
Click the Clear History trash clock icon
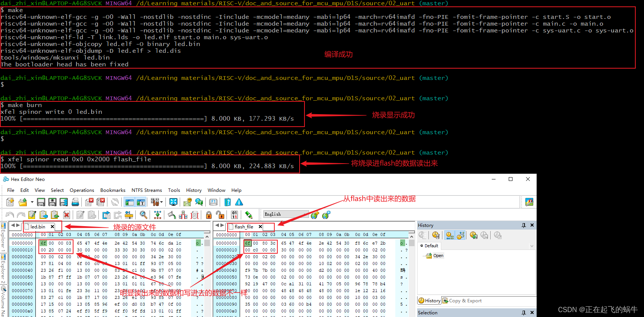click(x=436, y=235)
